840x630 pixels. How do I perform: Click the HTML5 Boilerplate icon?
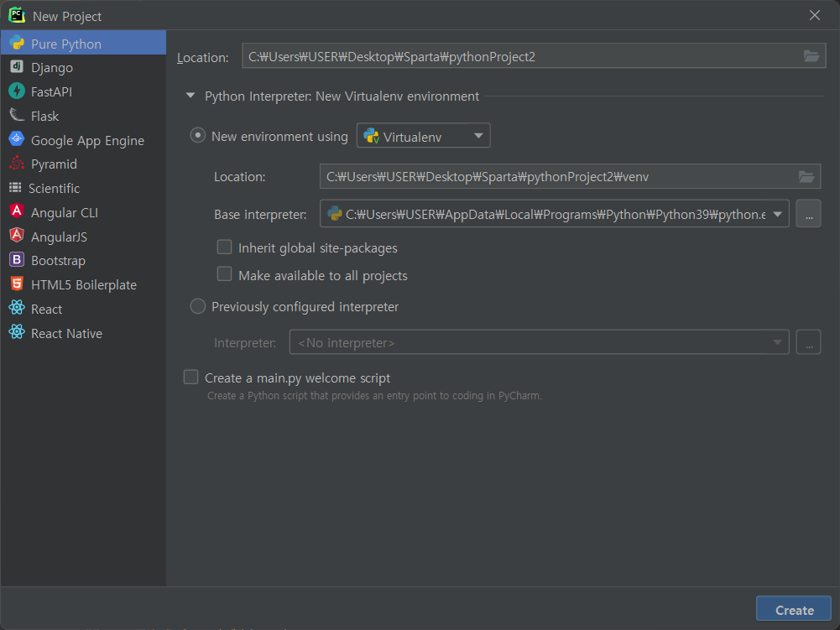[x=17, y=284]
